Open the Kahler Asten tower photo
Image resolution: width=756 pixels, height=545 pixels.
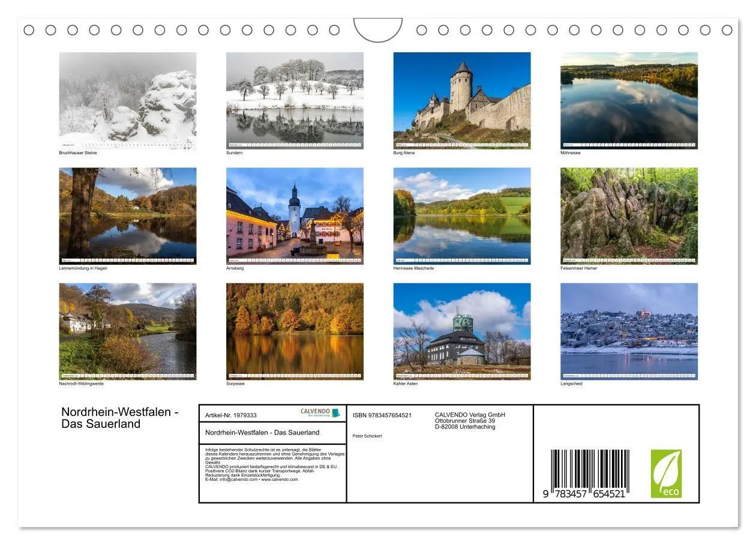(x=462, y=331)
